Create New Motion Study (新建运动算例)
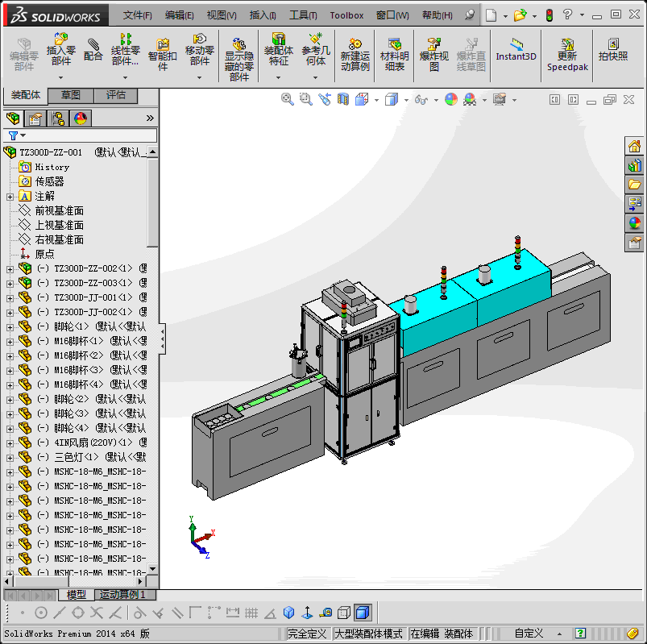The width and height of the screenshot is (647, 644). pos(355,55)
